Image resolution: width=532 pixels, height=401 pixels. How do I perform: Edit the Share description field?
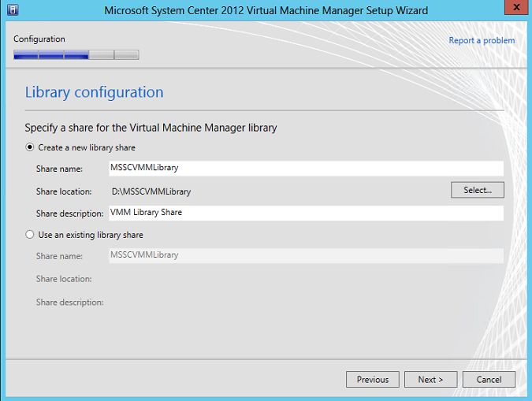pos(306,213)
